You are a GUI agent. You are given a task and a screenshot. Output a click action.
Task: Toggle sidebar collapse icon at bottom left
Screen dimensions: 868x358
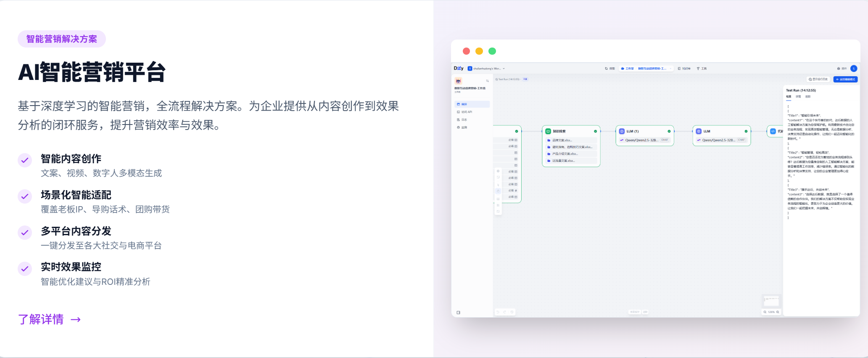458,313
